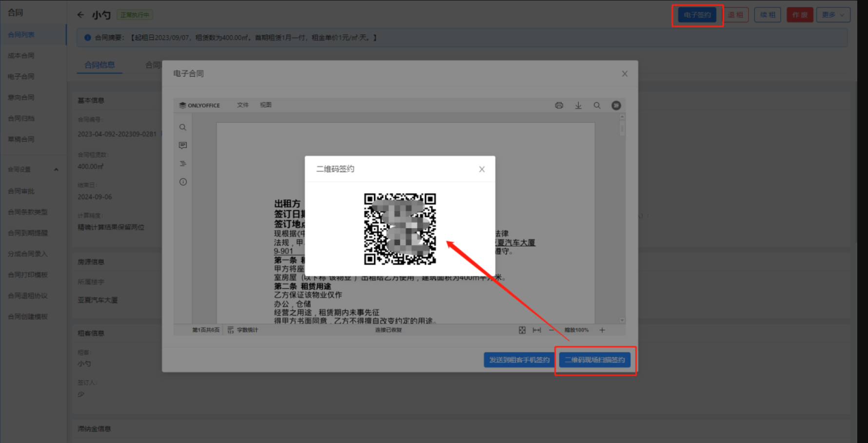Viewport: 868px width, 443px height.
Task: Open the headings navigation icon in left sidebar
Action: [183, 164]
